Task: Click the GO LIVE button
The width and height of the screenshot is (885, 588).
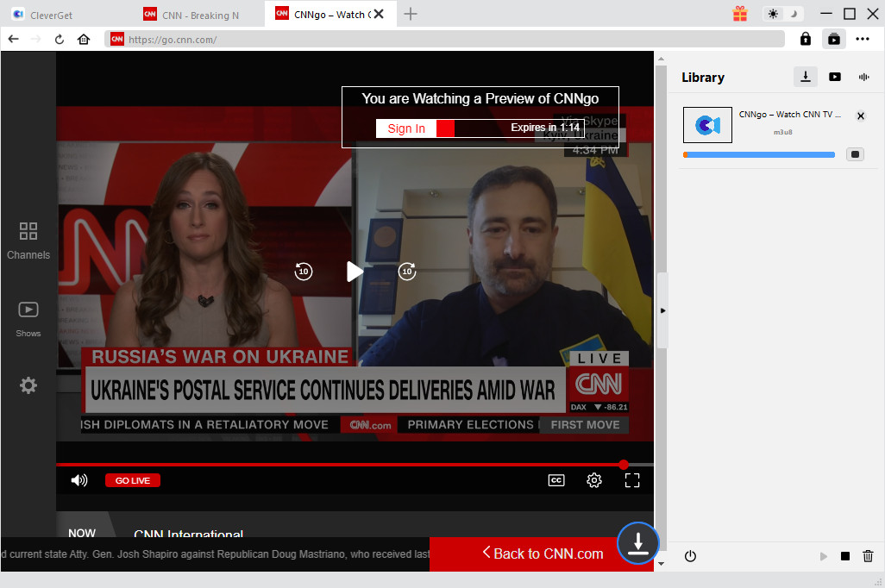Action: point(133,480)
